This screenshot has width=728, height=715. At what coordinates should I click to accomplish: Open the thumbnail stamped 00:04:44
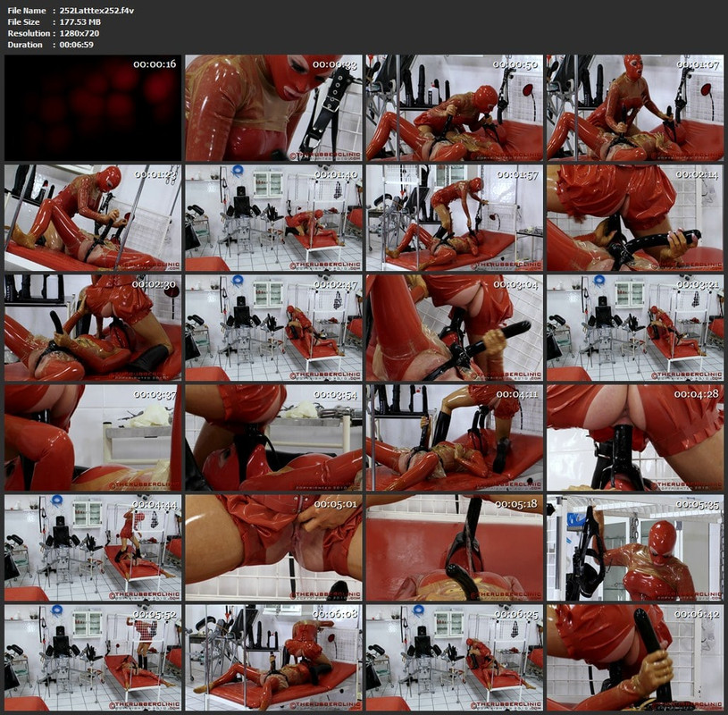[x=93, y=548]
